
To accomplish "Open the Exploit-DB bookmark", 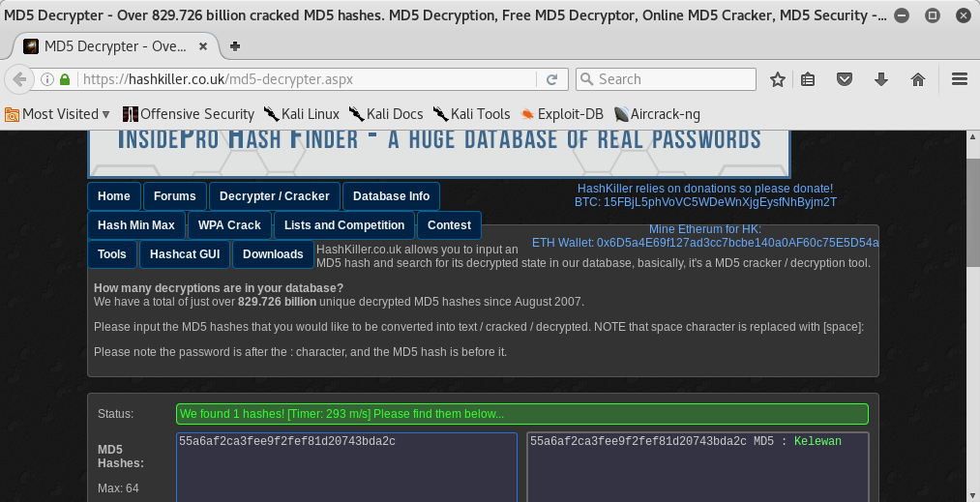I will coord(562,114).
